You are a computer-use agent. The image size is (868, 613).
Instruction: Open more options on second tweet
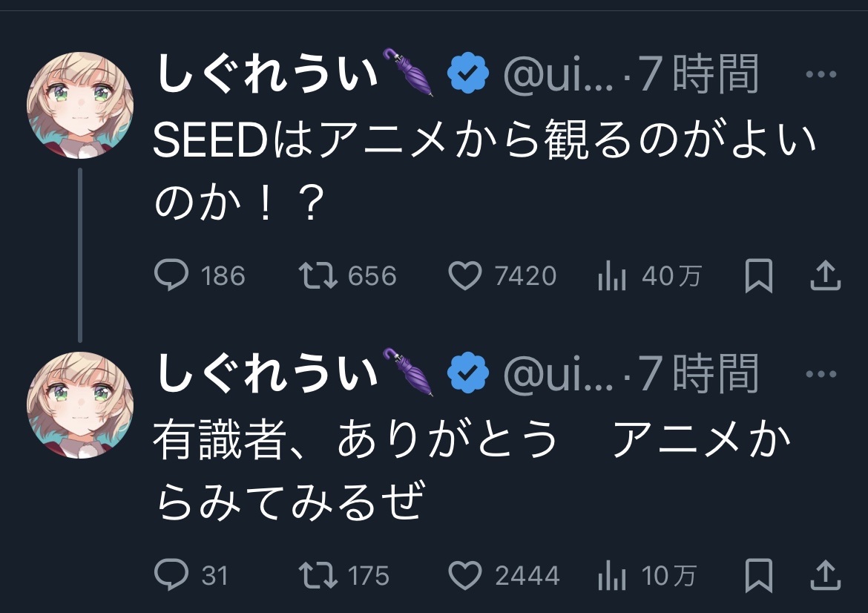click(x=821, y=373)
